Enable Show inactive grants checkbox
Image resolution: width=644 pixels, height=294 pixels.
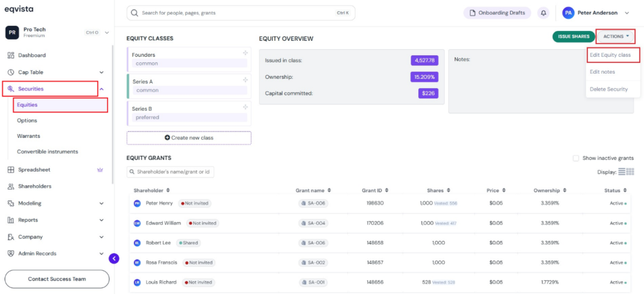[x=576, y=158]
